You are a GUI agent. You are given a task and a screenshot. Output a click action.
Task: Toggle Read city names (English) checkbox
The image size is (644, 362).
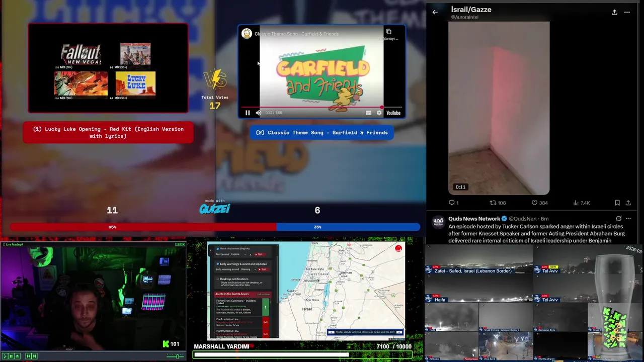(x=218, y=249)
